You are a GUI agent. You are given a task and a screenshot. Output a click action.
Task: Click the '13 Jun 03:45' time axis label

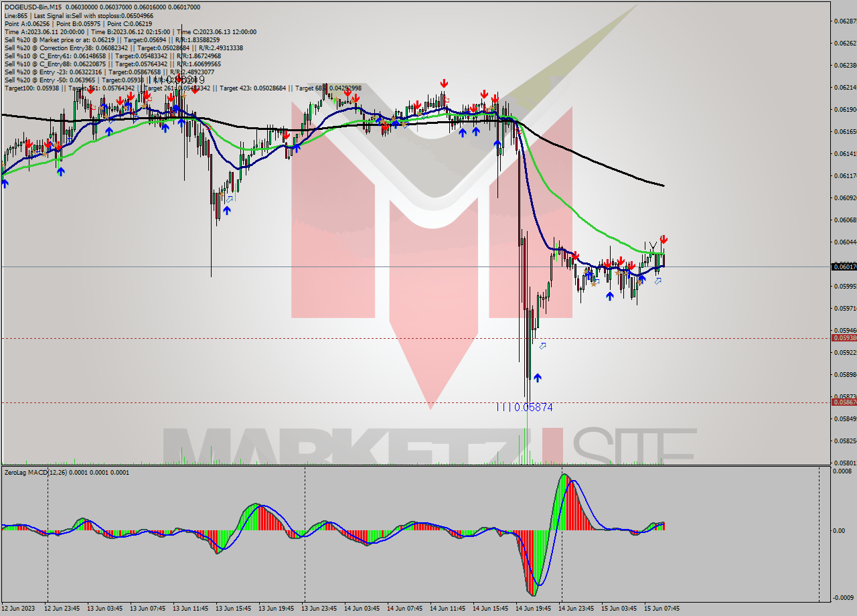click(x=105, y=609)
